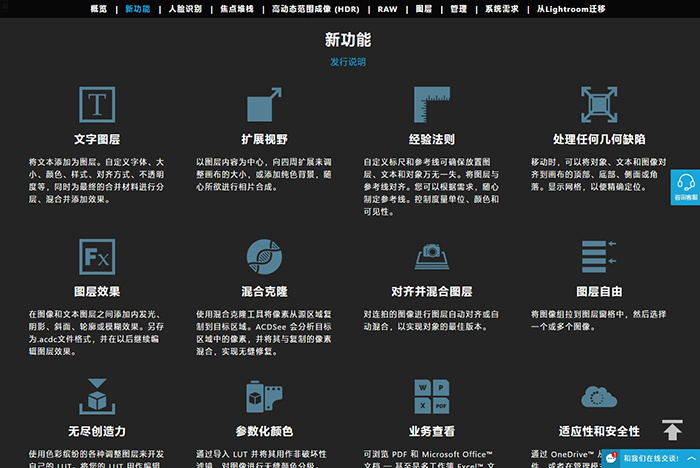Click the 业务查看 Office documents icon
The image size is (700, 468).
[x=432, y=397]
